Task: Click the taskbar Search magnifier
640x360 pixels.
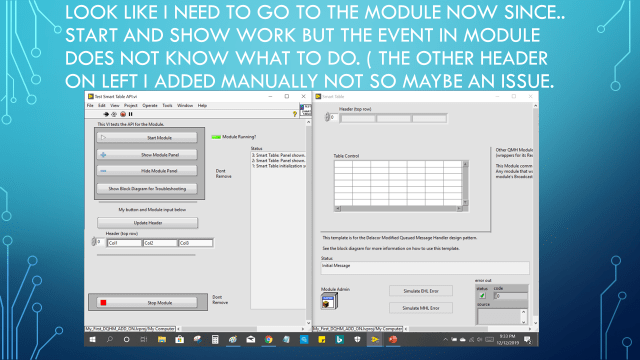Action: (109, 340)
